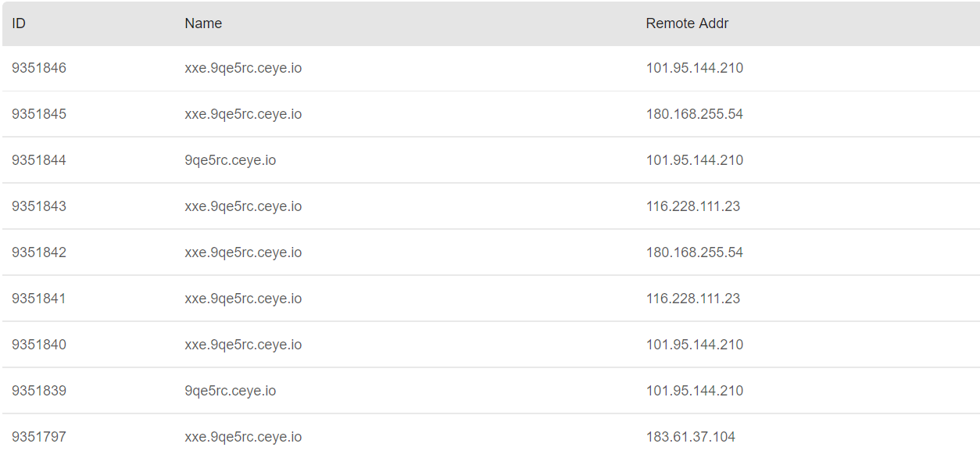Image resolution: width=980 pixels, height=458 pixels.
Task: Click the Remote Addr column header
Action: (687, 23)
